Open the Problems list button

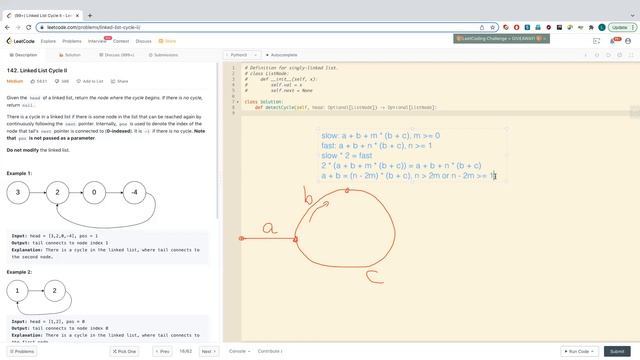point(22,351)
